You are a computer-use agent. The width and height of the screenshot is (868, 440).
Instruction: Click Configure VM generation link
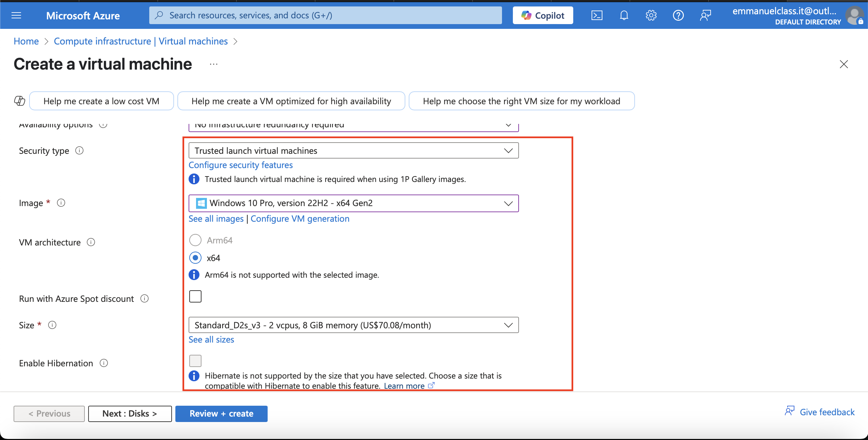pyautogui.click(x=300, y=218)
